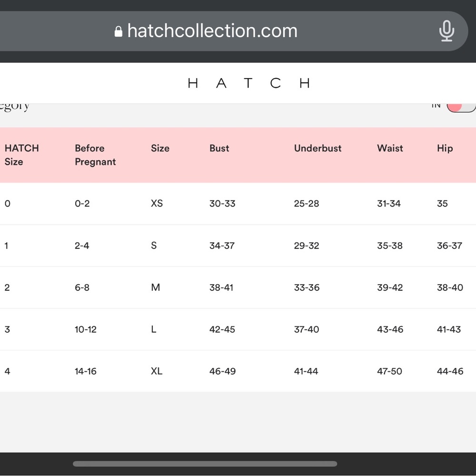Select waist value 39-42
This screenshot has width=476, height=476.
point(390,287)
